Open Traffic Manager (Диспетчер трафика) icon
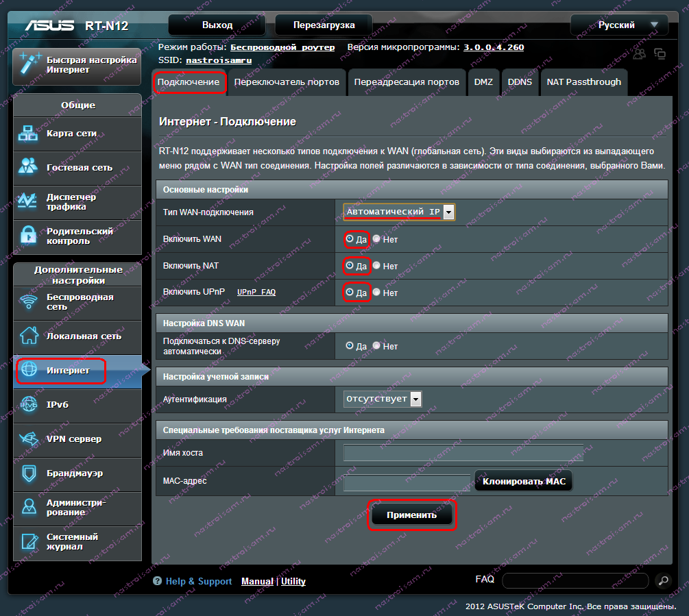The image size is (689, 616). 28,201
